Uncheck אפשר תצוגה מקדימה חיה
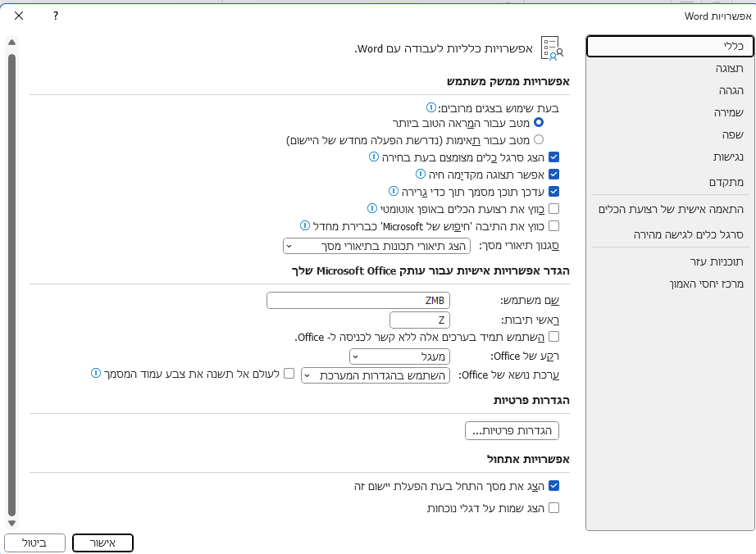756x554 pixels. coord(554,175)
